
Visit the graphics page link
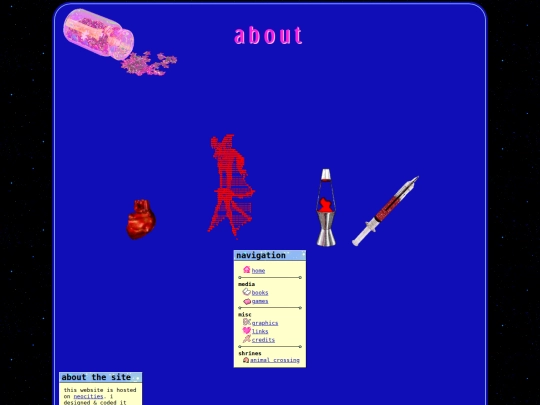[265, 323]
